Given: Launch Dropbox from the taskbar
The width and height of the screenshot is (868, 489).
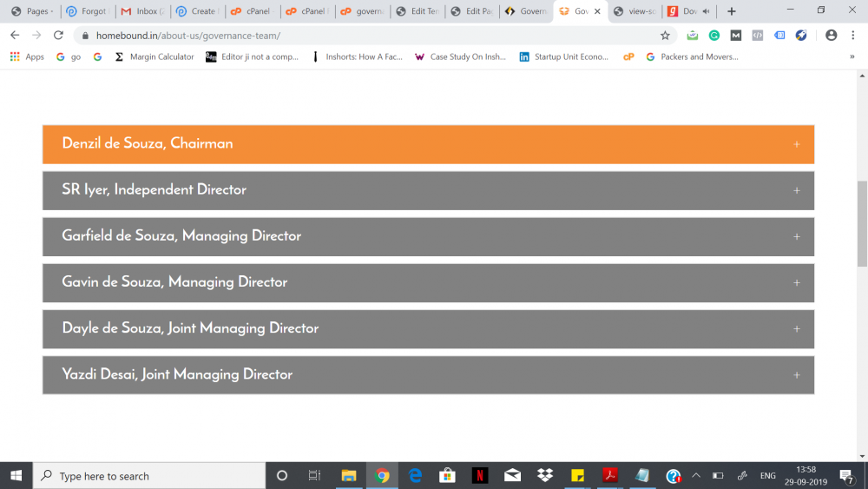Looking at the screenshot, I should (545, 475).
